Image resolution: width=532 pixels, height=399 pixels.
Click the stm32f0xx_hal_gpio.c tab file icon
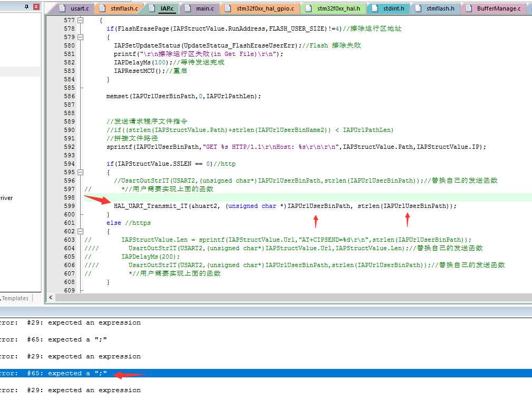point(228,8)
